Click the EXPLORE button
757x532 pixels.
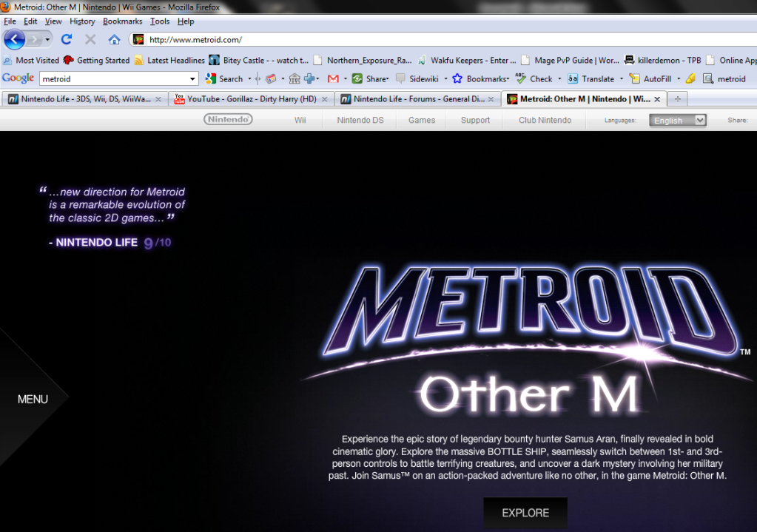[x=525, y=513]
